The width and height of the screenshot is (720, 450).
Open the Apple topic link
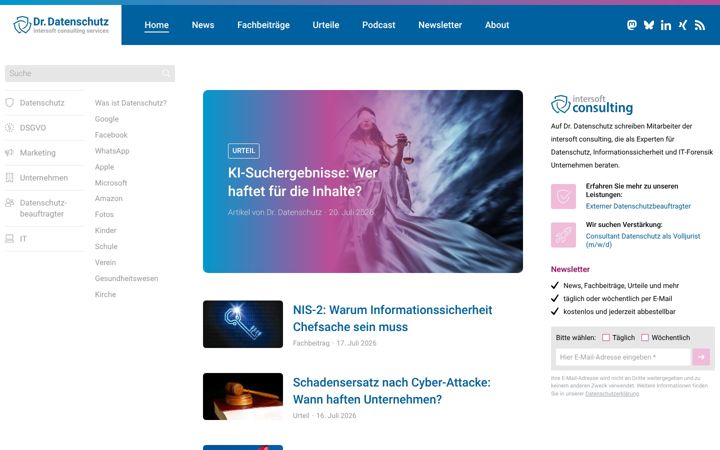[104, 167]
